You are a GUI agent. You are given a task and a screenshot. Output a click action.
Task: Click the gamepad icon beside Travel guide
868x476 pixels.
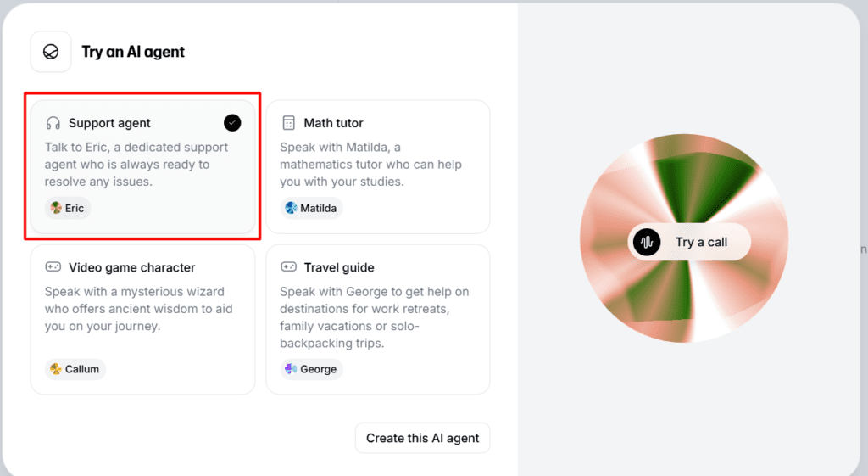point(289,267)
